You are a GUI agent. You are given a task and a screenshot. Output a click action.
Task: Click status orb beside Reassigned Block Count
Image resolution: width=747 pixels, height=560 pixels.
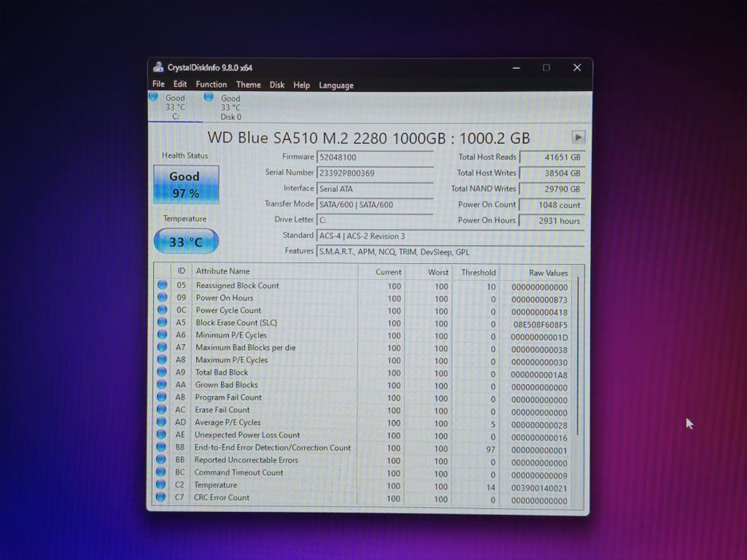[x=163, y=285]
